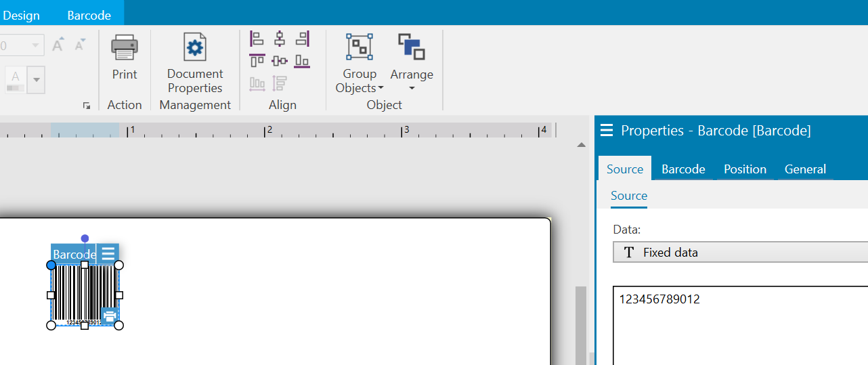This screenshot has width=868, height=365.
Task: Open the Design ribbon tab
Action: tap(21, 15)
